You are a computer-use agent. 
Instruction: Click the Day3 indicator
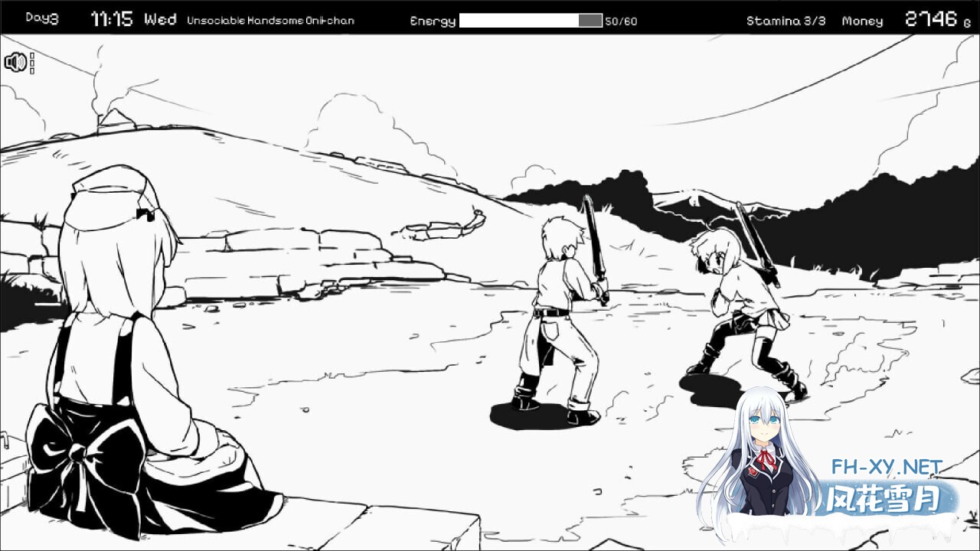point(41,18)
